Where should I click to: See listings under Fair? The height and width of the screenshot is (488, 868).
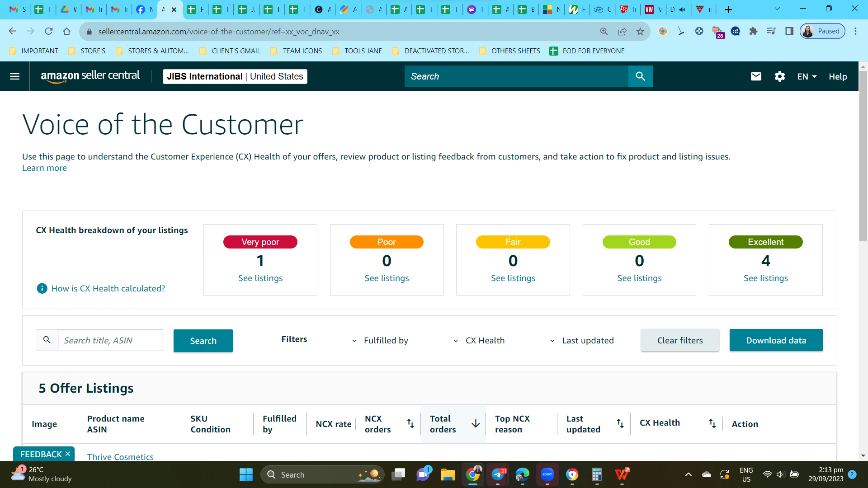tap(513, 278)
